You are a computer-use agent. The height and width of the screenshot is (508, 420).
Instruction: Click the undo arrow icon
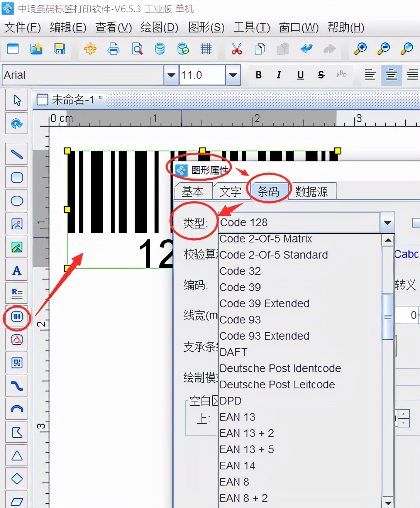pyautogui.click(x=307, y=49)
